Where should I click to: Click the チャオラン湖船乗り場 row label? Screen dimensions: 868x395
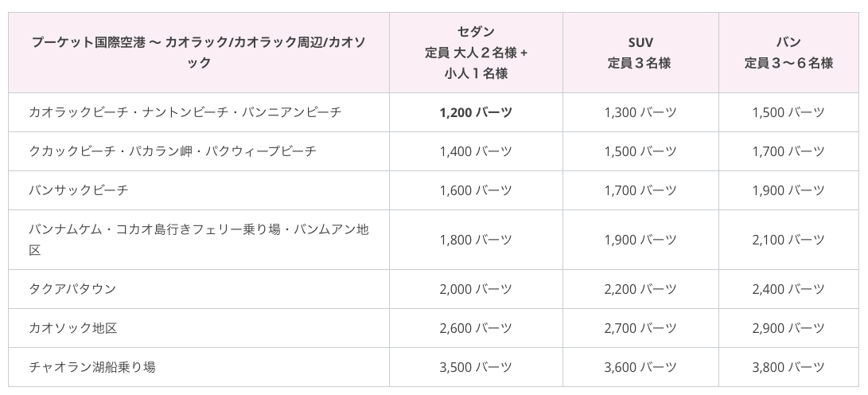[x=92, y=367]
